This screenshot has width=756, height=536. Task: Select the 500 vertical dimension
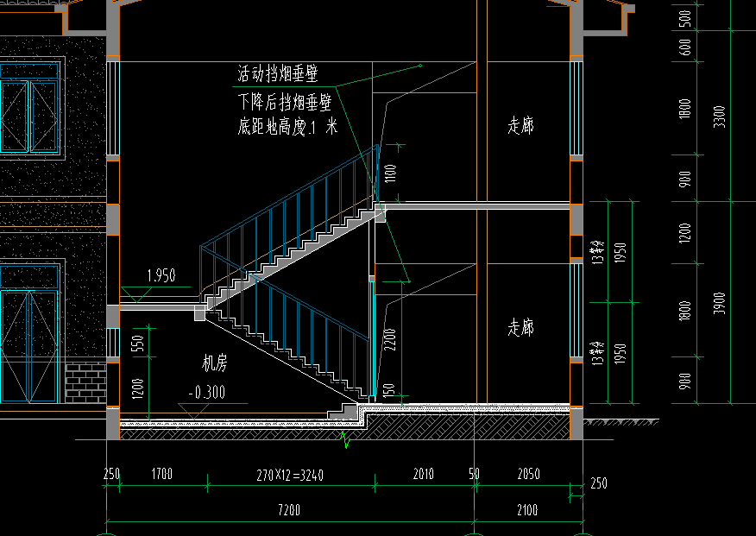[684, 18]
